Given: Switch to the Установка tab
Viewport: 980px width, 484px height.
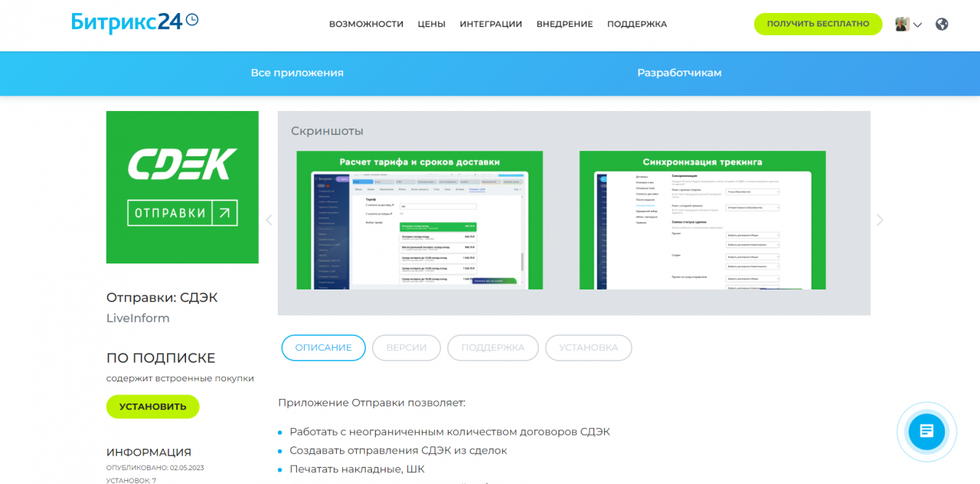Looking at the screenshot, I should (x=588, y=348).
